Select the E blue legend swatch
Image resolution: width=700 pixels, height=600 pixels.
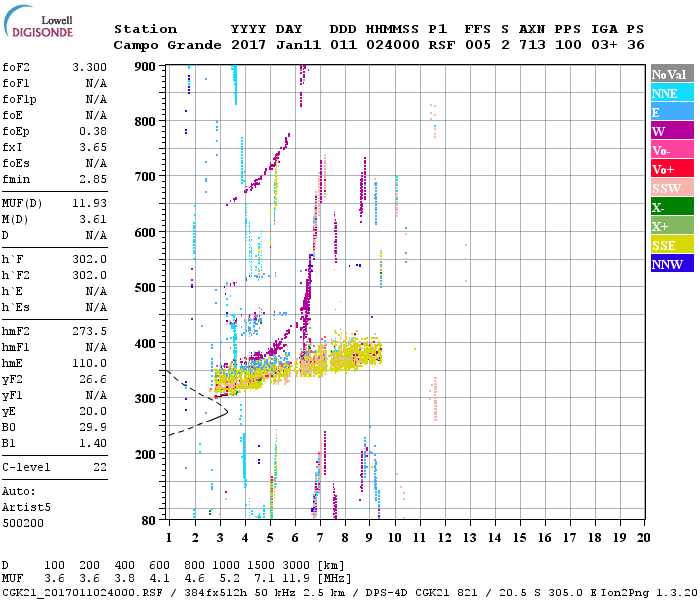(x=672, y=112)
